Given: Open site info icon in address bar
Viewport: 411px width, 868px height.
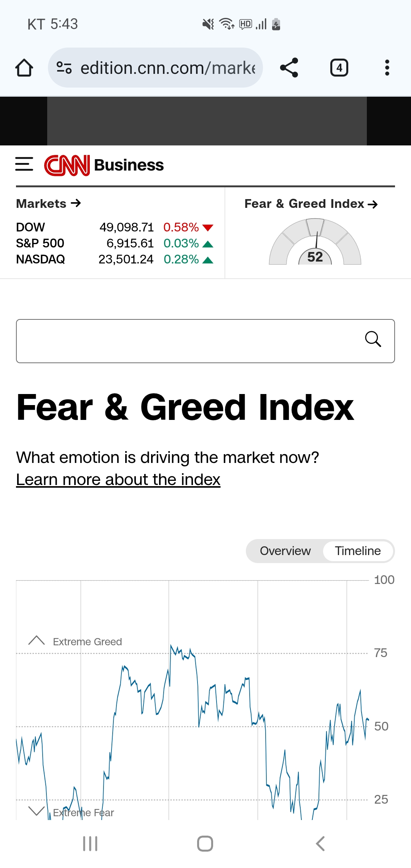Looking at the screenshot, I should coord(64,68).
